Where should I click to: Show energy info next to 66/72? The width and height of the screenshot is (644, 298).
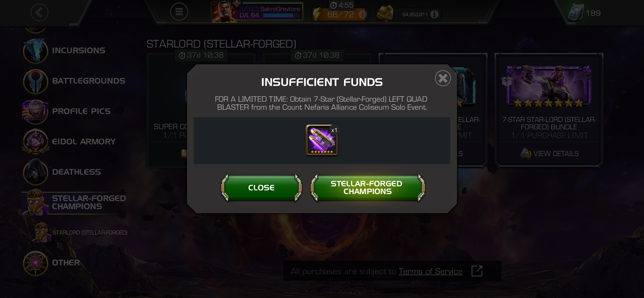[362, 14]
